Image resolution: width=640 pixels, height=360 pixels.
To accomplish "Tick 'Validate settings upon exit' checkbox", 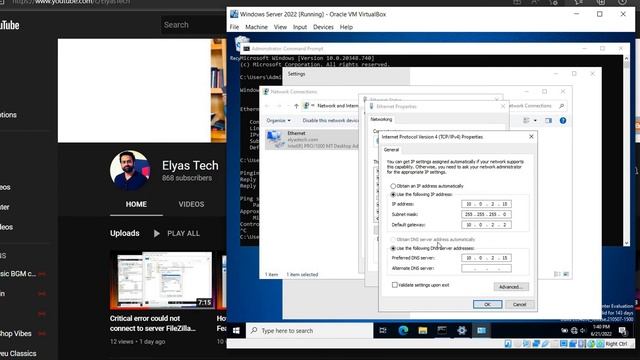I will (x=395, y=285).
